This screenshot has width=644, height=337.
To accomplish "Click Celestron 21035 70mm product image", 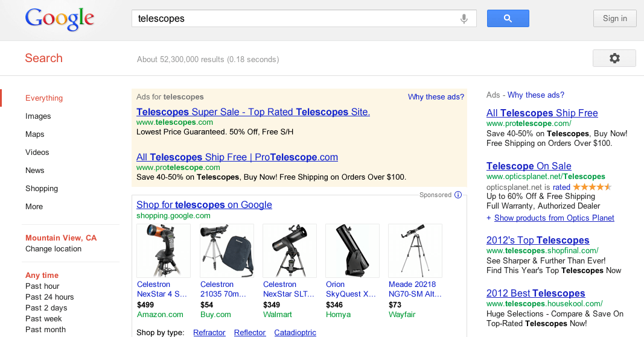I will pos(227,250).
